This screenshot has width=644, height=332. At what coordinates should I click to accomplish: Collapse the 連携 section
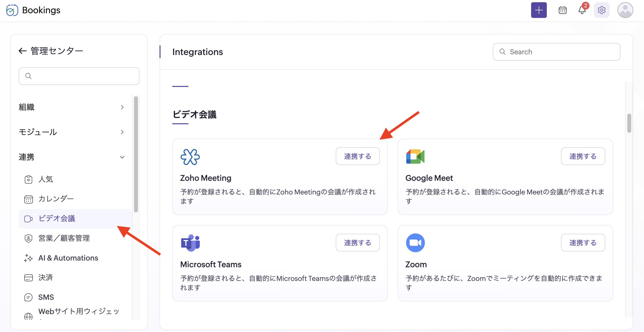71,157
